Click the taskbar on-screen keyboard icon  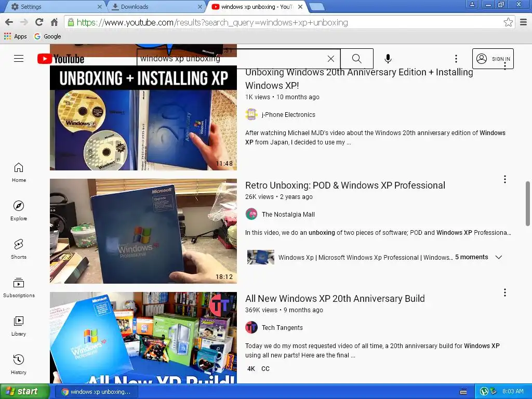(x=463, y=392)
